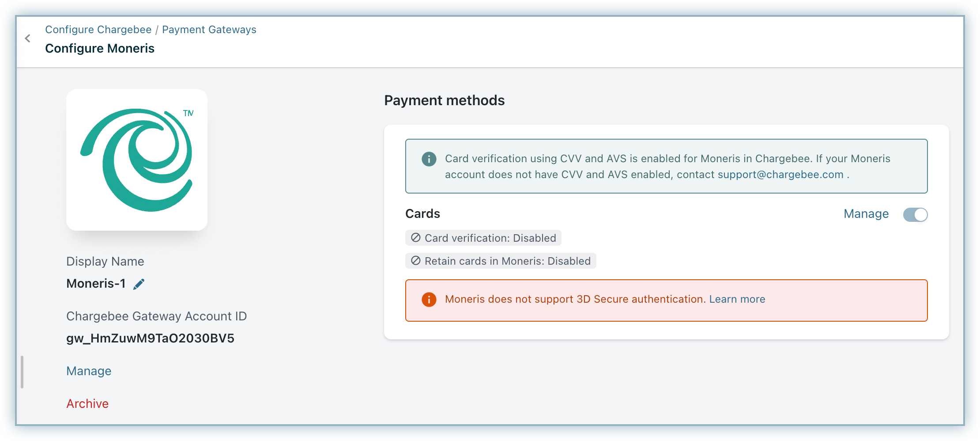Toggle the Cards payment method switch
Screen dimensions: 980x441
point(915,215)
